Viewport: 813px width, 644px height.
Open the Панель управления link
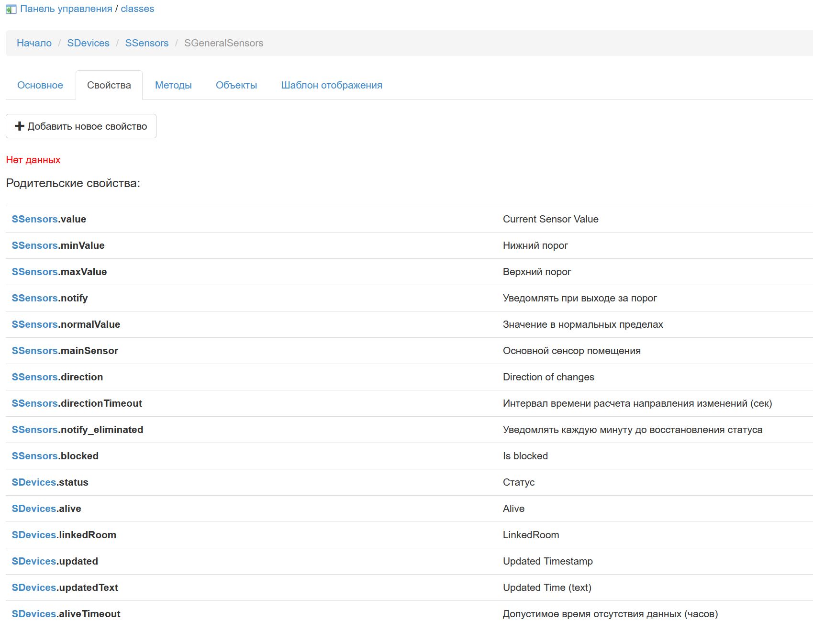coord(66,9)
